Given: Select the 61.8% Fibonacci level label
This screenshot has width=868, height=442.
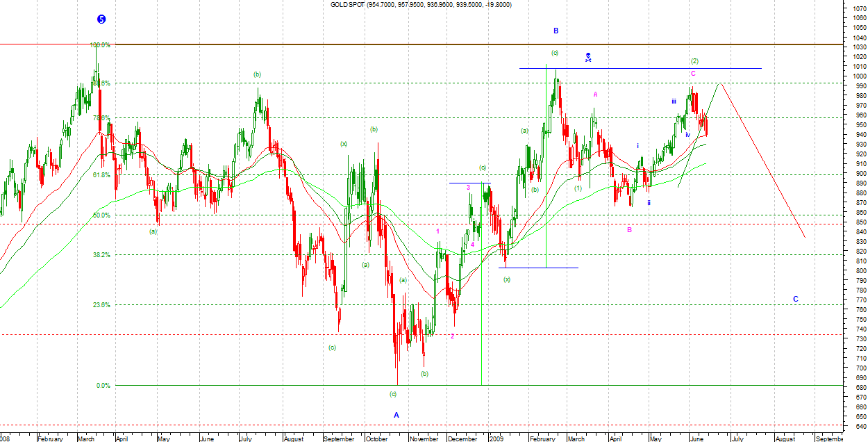Looking at the screenshot, I should coord(101,175).
